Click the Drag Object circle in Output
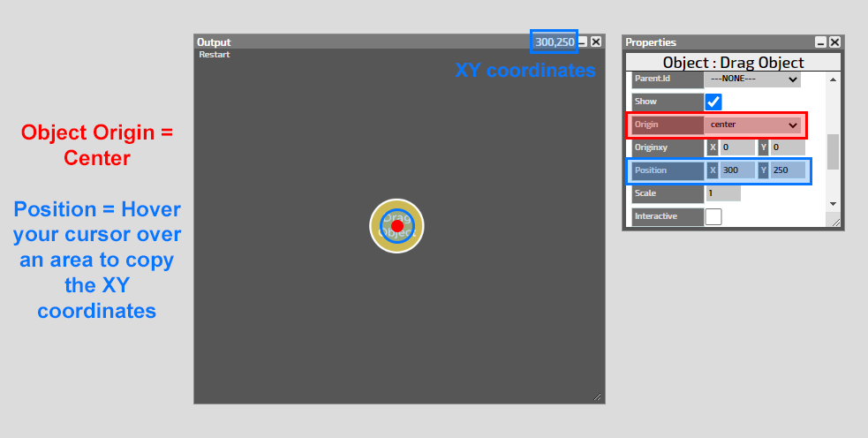Image resolution: width=868 pixels, height=438 pixels. tap(396, 226)
